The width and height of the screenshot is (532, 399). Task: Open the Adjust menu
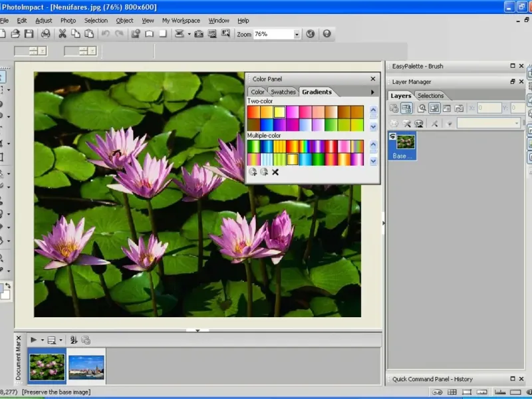point(44,21)
